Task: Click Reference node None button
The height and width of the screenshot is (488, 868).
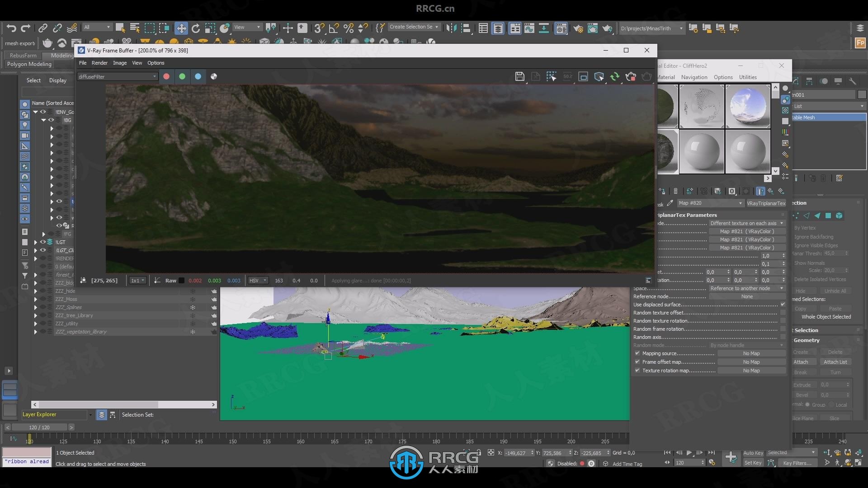Action: (747, 296)
